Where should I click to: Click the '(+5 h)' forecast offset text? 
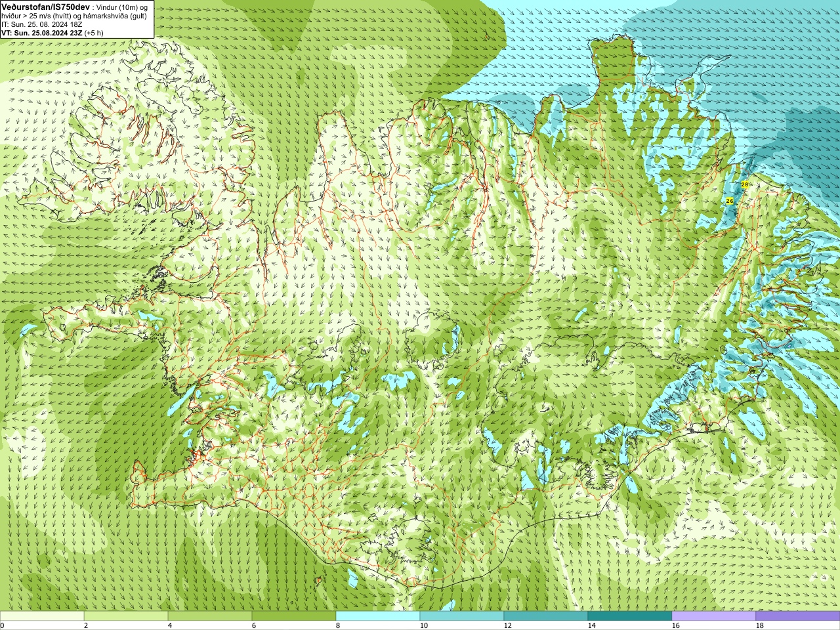[x=93, y=32]
